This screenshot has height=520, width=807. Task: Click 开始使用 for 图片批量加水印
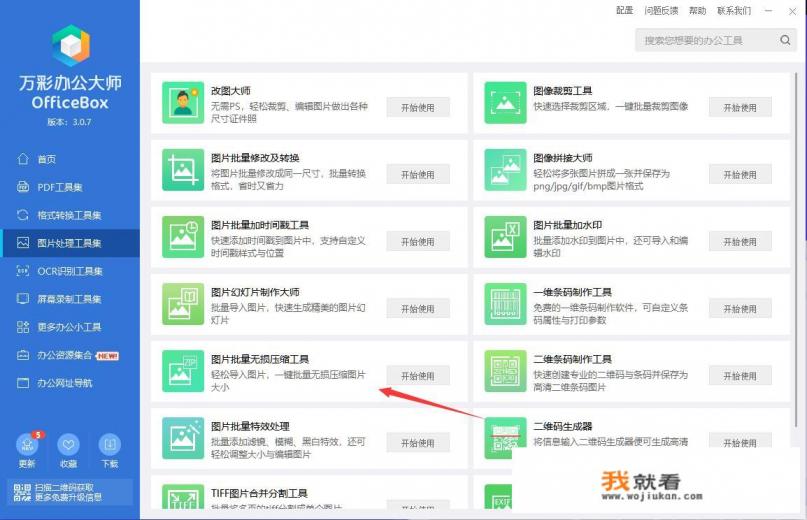tap(740, 241)
